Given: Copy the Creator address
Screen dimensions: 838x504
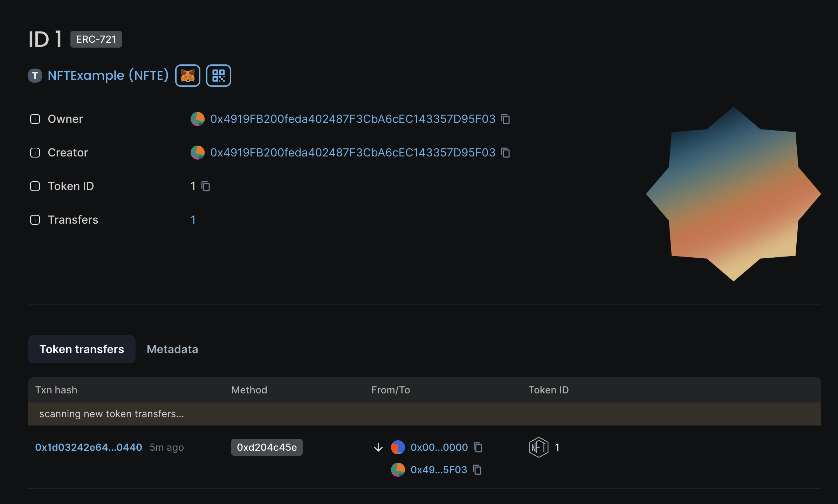Looking at the screenshot, I should point(506,153).
